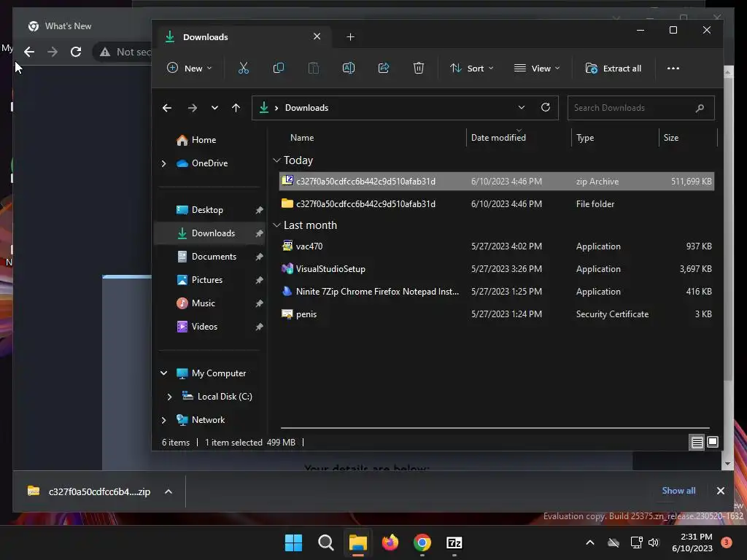Open the New dropdown menu
This screenshot has width=747, height=560.
(190, 68)
